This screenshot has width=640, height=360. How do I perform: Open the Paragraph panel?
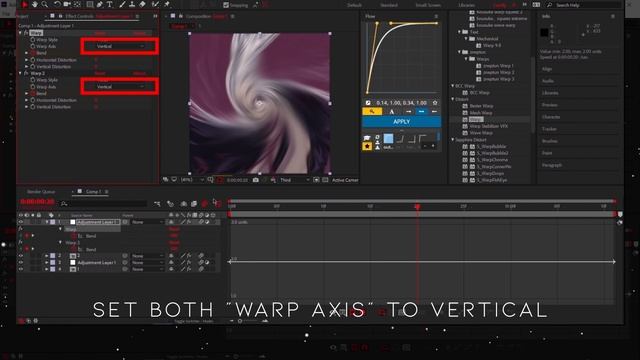[x=552, y=165]
